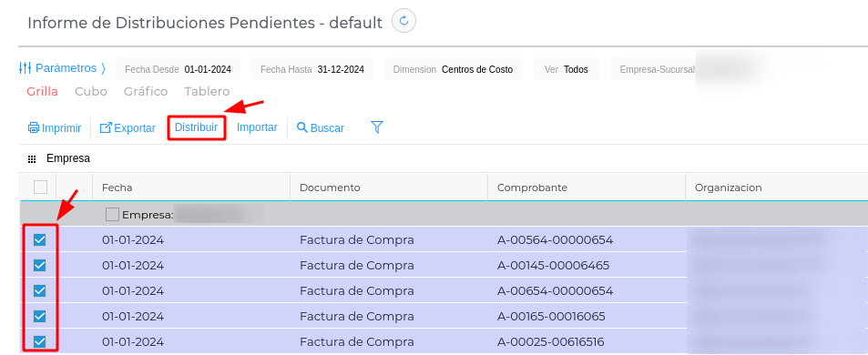Click the refresh icon beside the report title

(403, 21)
